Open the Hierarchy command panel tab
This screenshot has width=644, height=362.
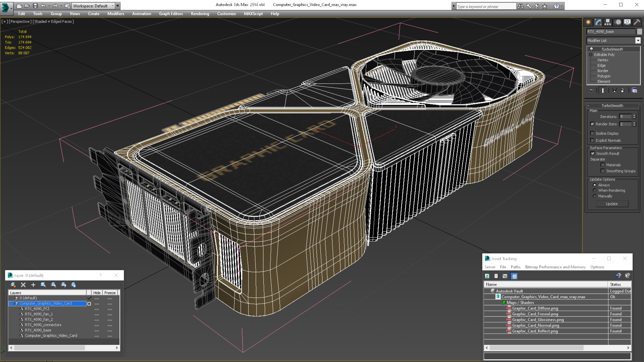click(x=608, y=22)
